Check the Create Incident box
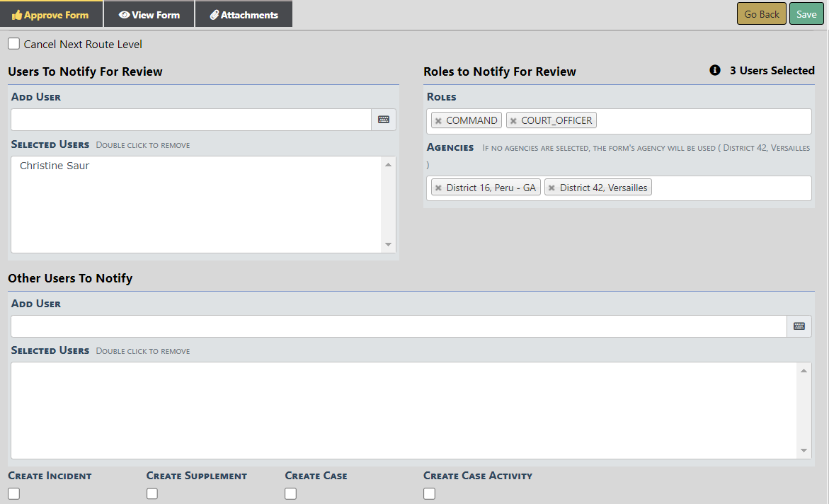Viewport: 829px width, 504px height. pyautogui.click(x=14, y=494)
